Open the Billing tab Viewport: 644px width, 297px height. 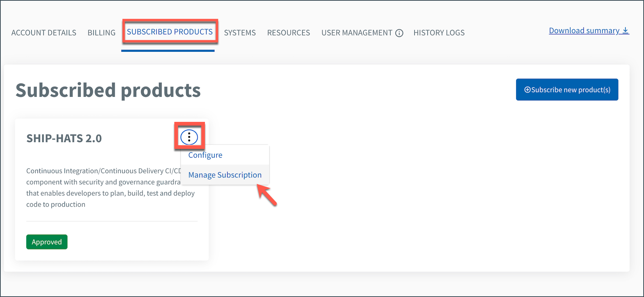tap(101, 33)
